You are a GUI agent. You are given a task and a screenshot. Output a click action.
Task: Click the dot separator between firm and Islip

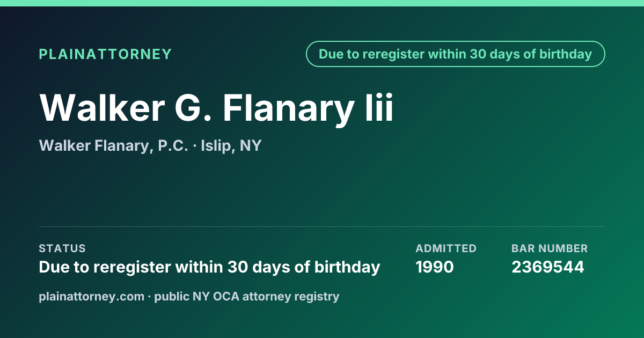[195, 146]
